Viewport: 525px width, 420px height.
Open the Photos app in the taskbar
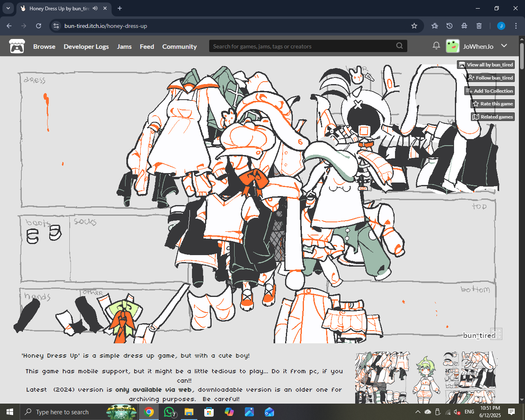[x=249, y=412]
